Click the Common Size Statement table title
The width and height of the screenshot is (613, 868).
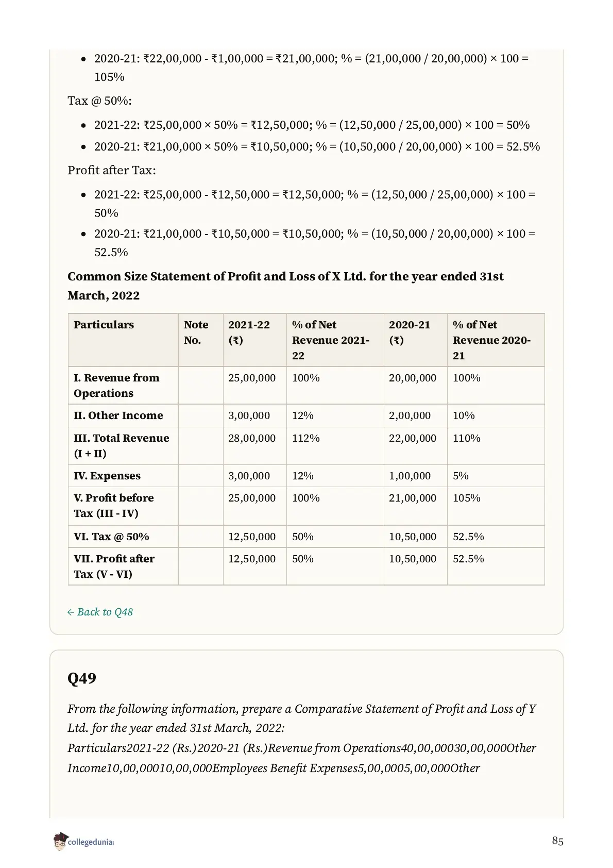pos(285,286)
